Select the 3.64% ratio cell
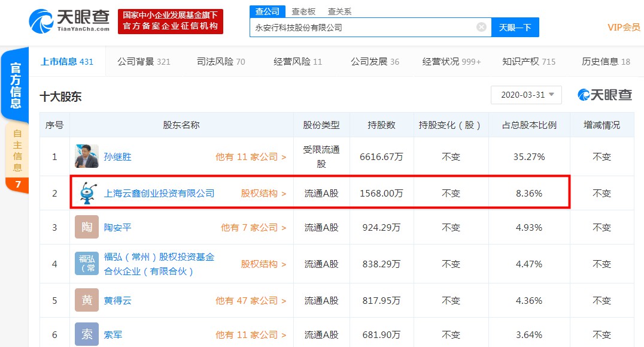The width and height of the screenshot is (644, 347). point(529,334)
